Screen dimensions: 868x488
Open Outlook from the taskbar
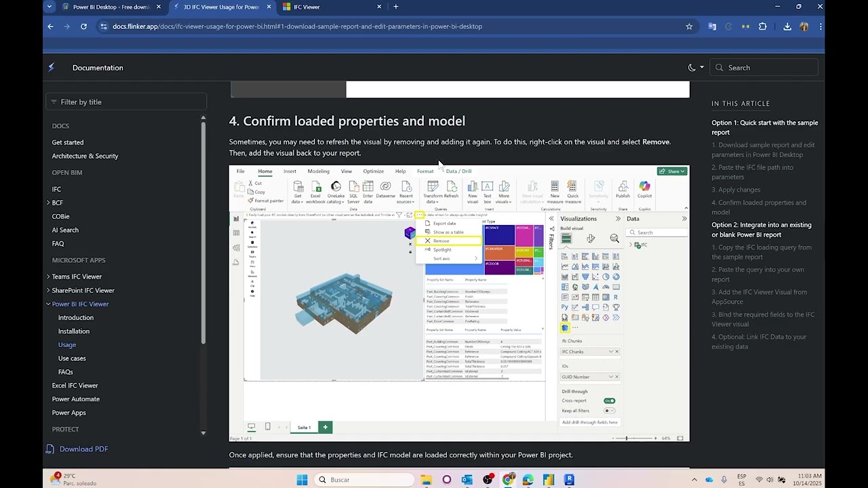pyautogui.click(x=467, y=480)
